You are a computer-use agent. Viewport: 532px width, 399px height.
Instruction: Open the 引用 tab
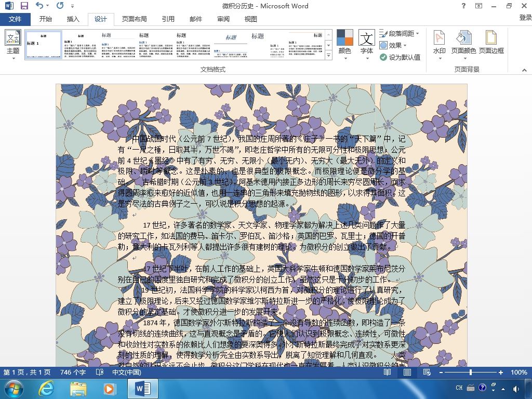(168, 19)
